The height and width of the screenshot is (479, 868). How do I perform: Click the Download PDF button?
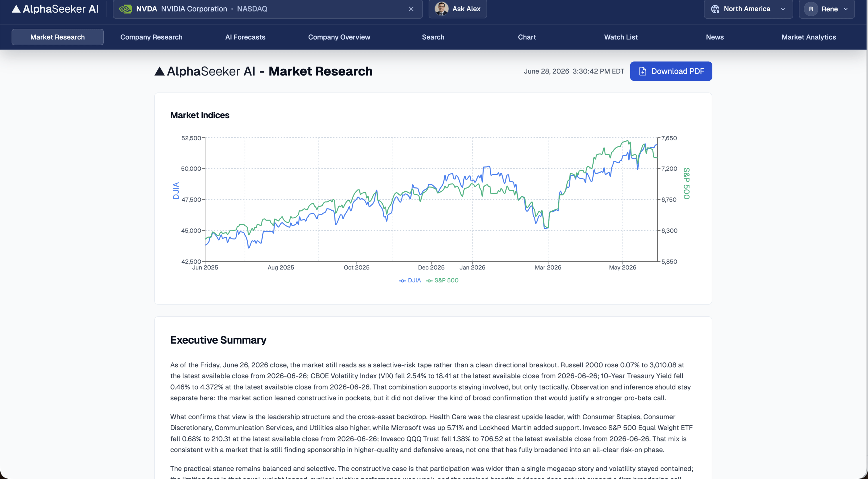[671, 71]
